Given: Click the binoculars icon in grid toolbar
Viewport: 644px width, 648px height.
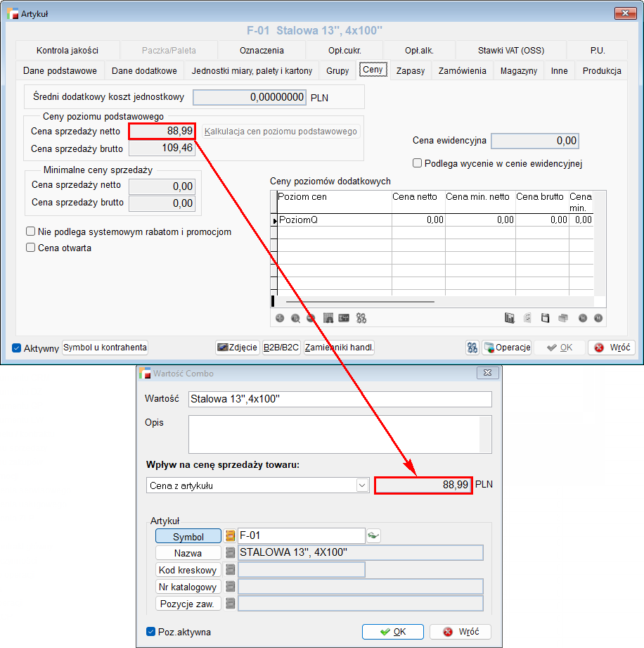Looking at the screenshot, I should 361,318.
